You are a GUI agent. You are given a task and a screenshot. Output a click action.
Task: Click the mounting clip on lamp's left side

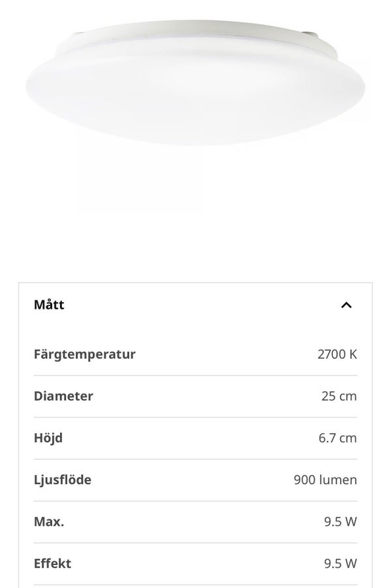point(78,35)
